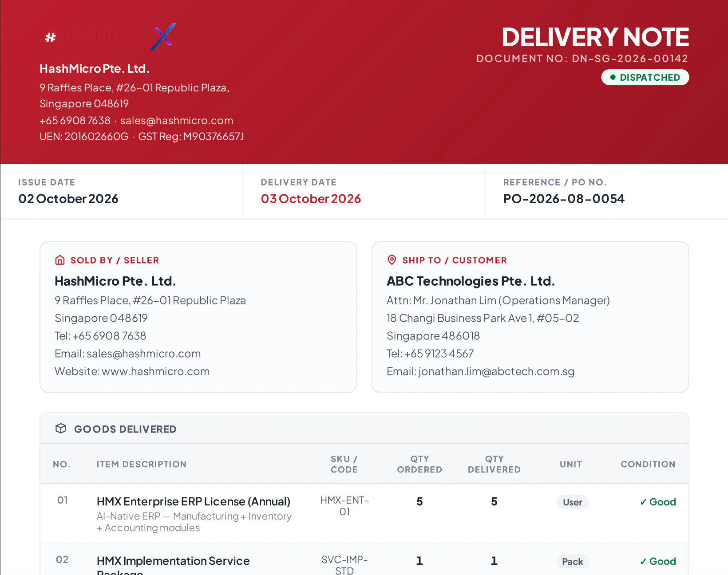Viewport: 728px width, 575px height.
Task: Click Website: www.hashmicro.com
Action: [132, 371]
